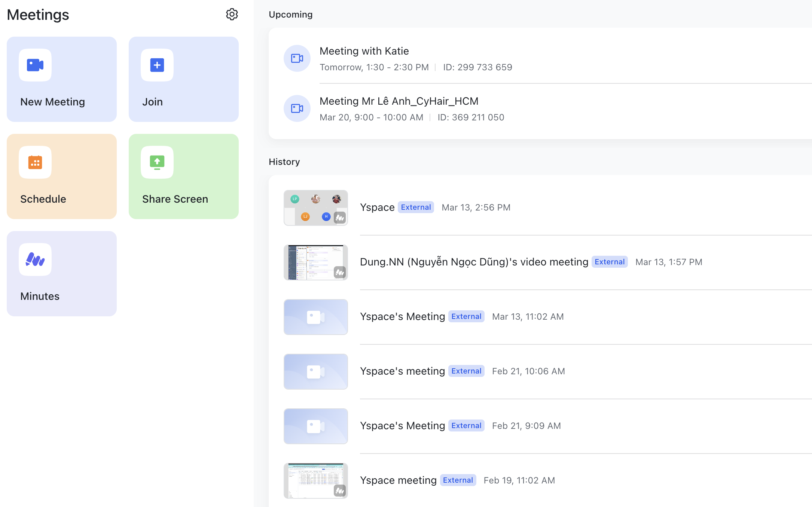812x507 pixels.
Task: Click Yspace's meeting title dated Feb 21 10:06 AM
Action: (402, 371)
